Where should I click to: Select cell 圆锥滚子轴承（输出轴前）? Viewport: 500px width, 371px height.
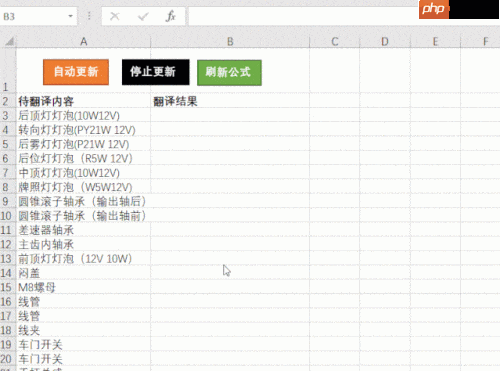83,216
